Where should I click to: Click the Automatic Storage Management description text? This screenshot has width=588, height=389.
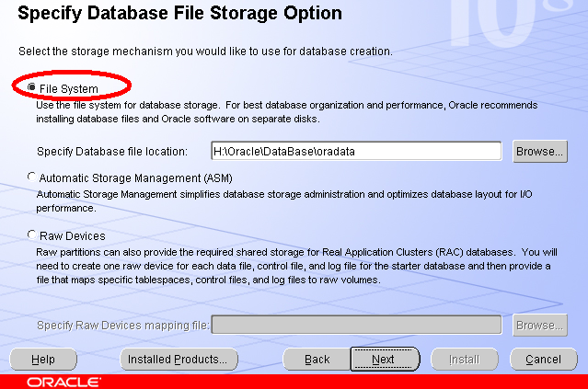284,200
